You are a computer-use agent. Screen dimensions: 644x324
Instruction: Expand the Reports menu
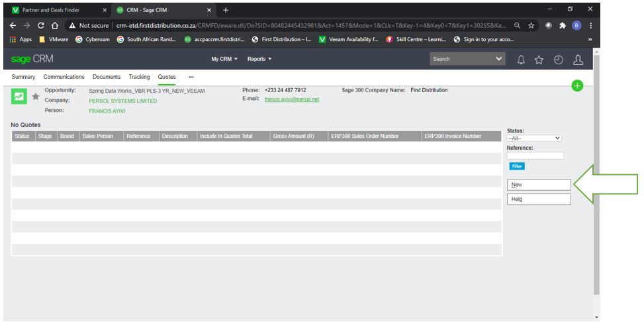[x=259, y=59]
